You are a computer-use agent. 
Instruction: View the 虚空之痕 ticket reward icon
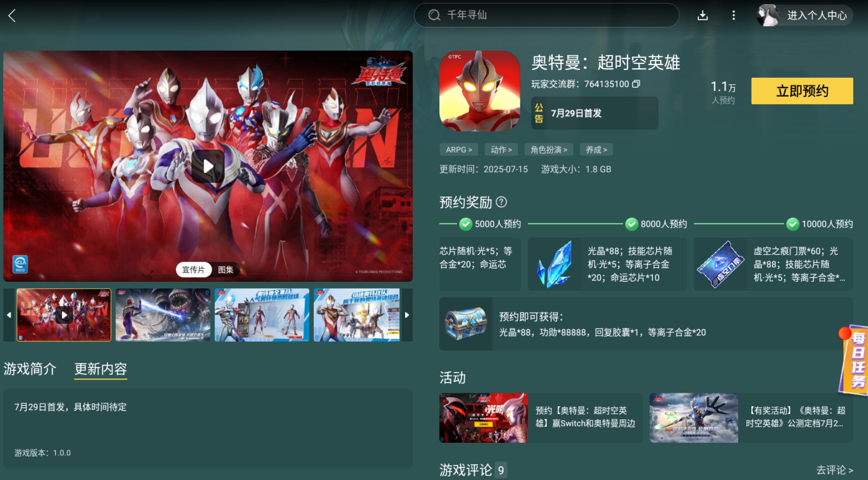coord(720,264)
